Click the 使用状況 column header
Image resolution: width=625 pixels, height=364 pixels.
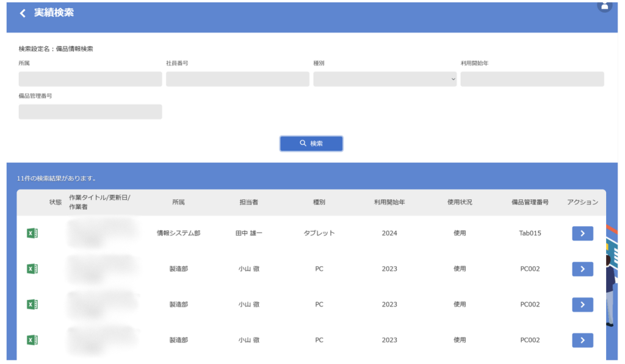[x=460, y=202]
